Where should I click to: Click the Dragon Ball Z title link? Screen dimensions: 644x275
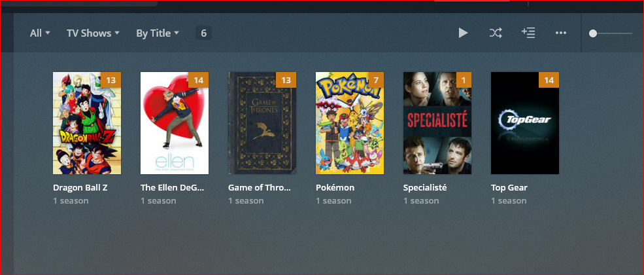80,187
